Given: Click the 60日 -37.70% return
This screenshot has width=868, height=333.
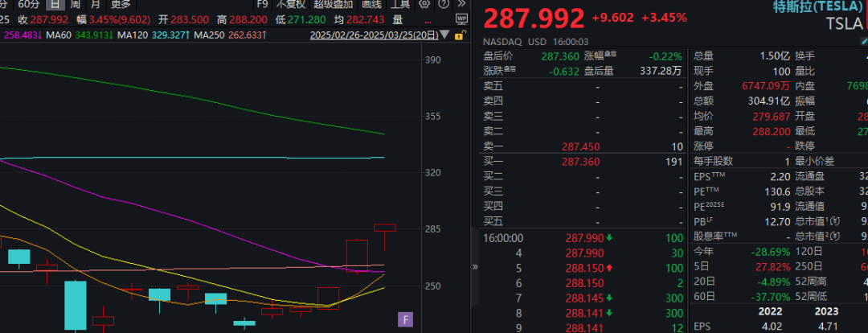Looking at the screenshot, I should [x=770, y=297].
